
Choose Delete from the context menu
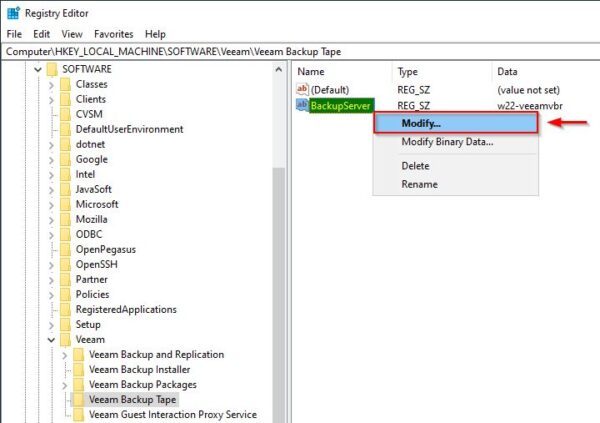coord(456,166)
